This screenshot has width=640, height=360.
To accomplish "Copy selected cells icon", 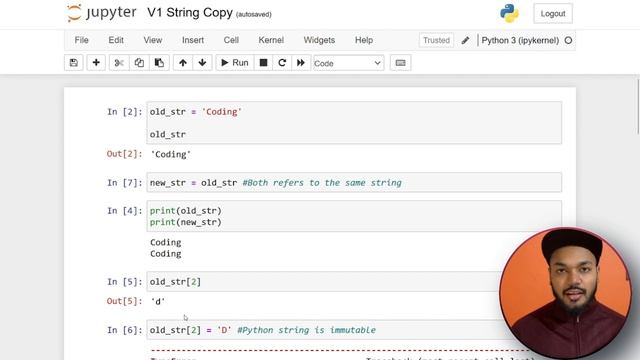I will click(139, 63).
